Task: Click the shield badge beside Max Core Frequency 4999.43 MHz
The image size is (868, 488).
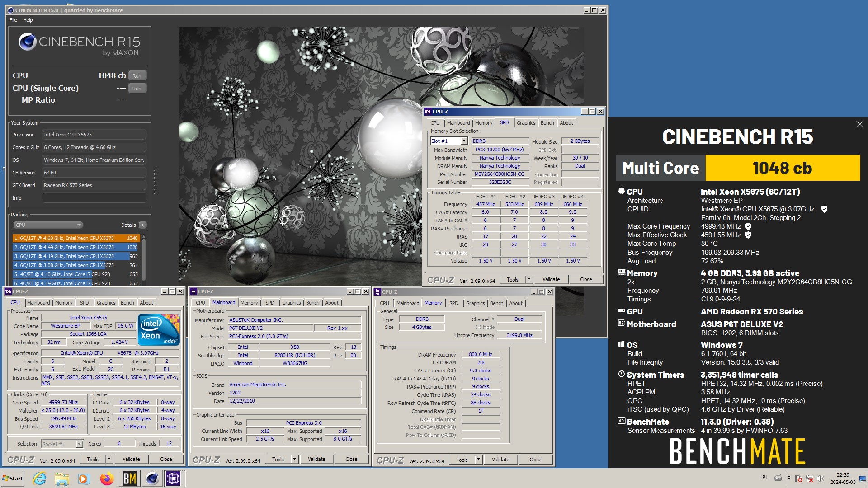Action: 748,226
